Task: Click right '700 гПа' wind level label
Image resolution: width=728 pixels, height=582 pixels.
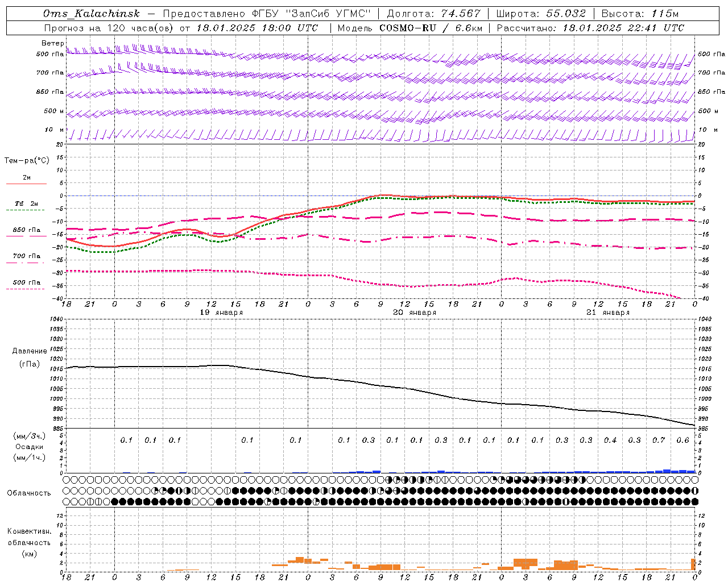Action: coord(712,72)
